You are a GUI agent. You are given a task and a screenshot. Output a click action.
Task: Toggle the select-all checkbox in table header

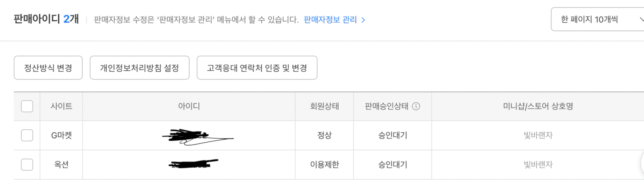[27, 106]
